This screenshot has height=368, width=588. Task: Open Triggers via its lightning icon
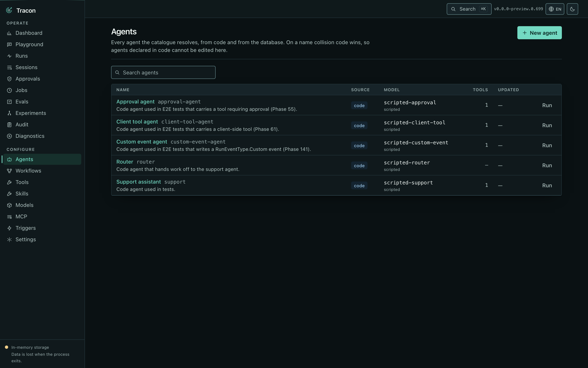(x=9, y=228)
